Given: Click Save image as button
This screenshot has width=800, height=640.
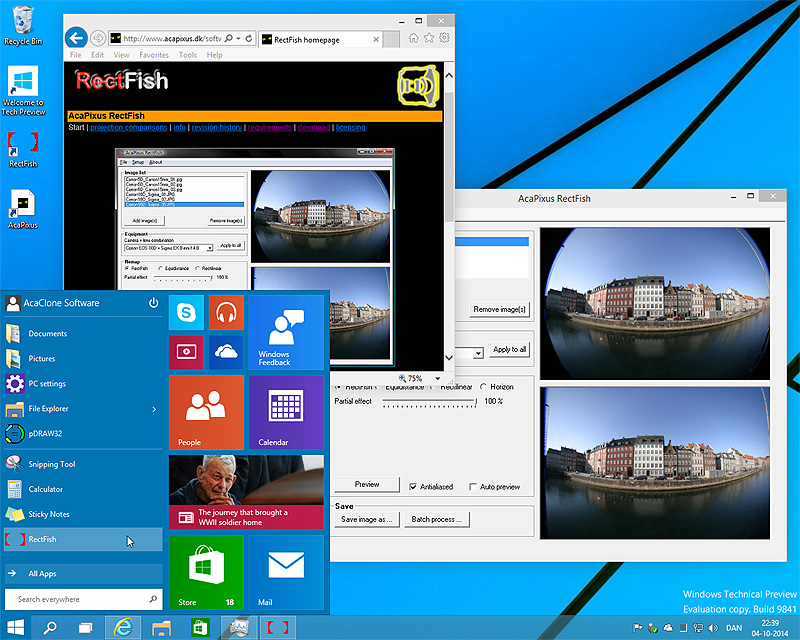Looking at the screenshot, I should (x=367, y=520).
